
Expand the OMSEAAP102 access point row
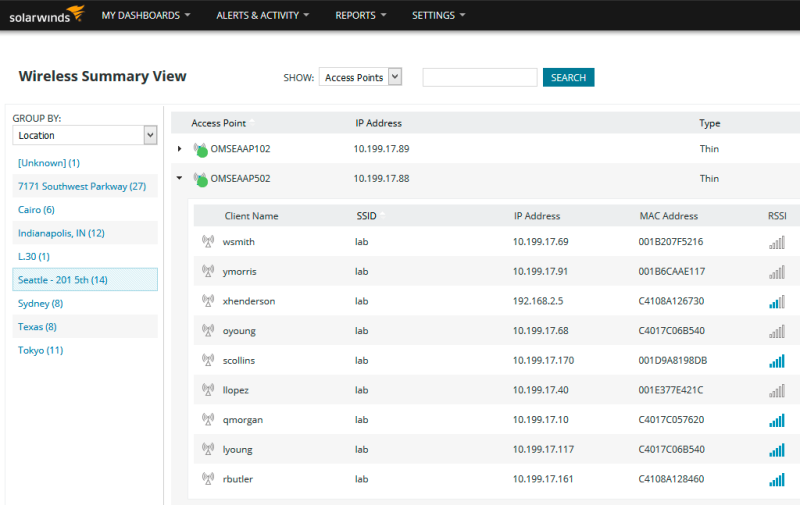pos(180,148)
